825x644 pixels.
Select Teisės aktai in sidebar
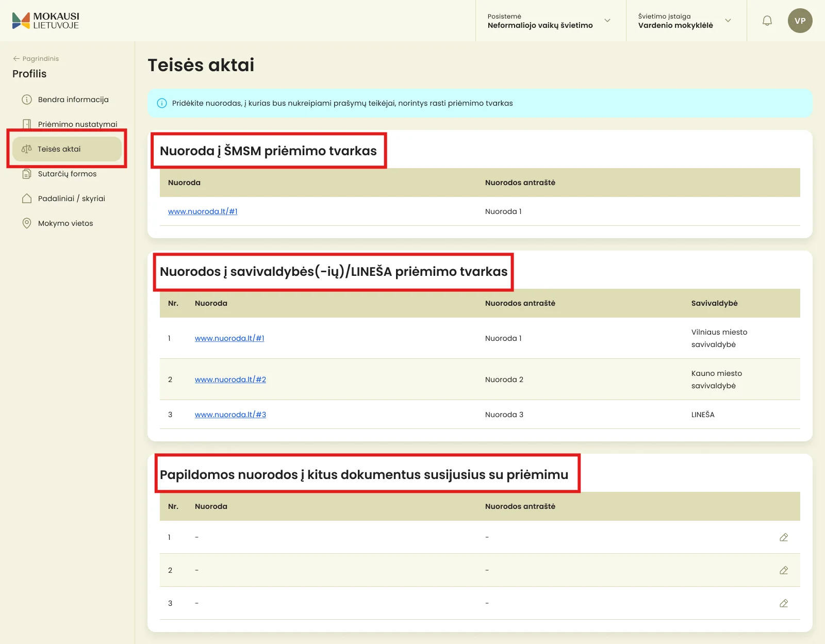tap(67, 149)
